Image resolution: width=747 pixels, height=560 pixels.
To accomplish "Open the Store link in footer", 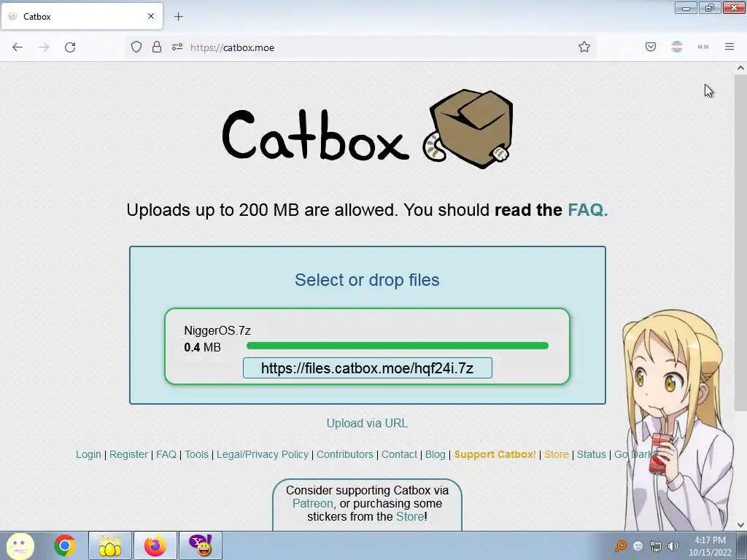I will click(557, 454).
